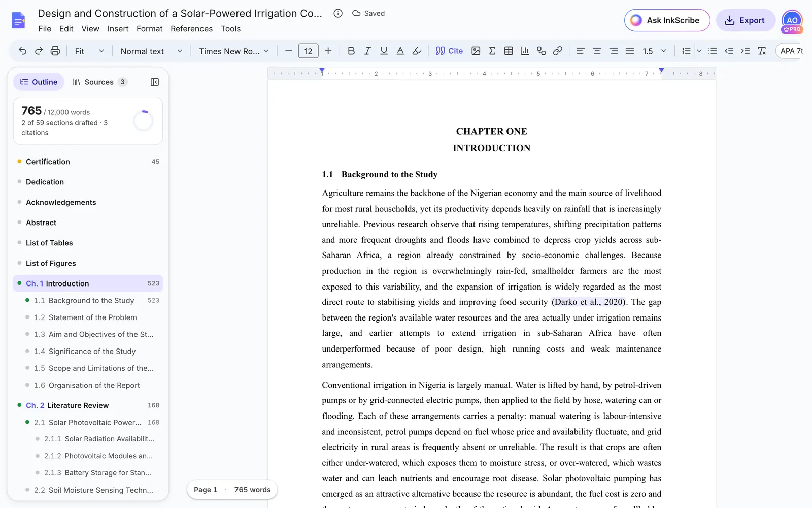The height and width of the screenshot is (508, 812).
Task: Open numbered list options chevron
Action: (699, 51)
